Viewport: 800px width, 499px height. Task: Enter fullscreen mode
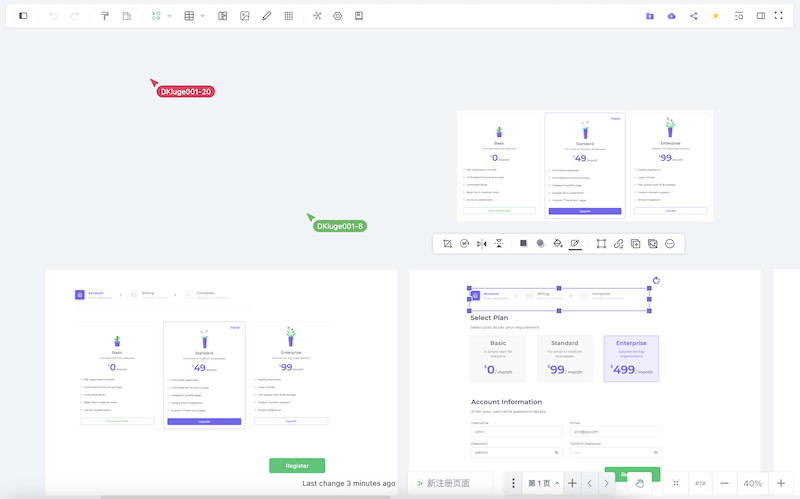tap(780, 16)
